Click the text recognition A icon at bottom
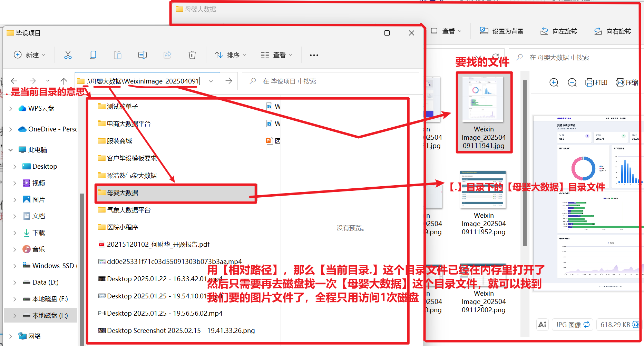 click(x=543, y=325)
